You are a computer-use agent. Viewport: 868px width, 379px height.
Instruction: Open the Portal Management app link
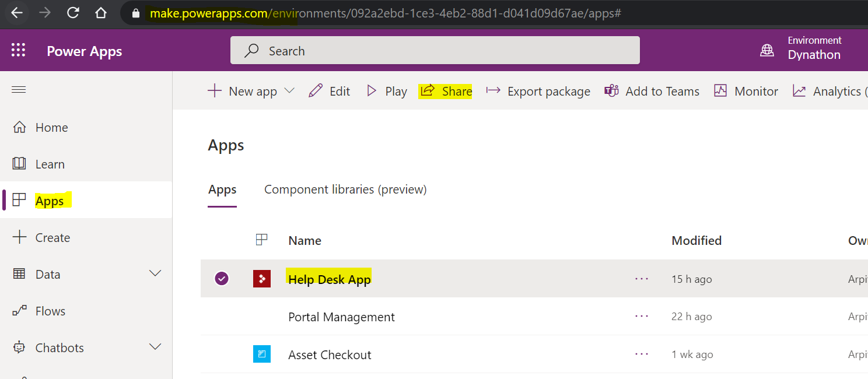(x=341, y=317)
